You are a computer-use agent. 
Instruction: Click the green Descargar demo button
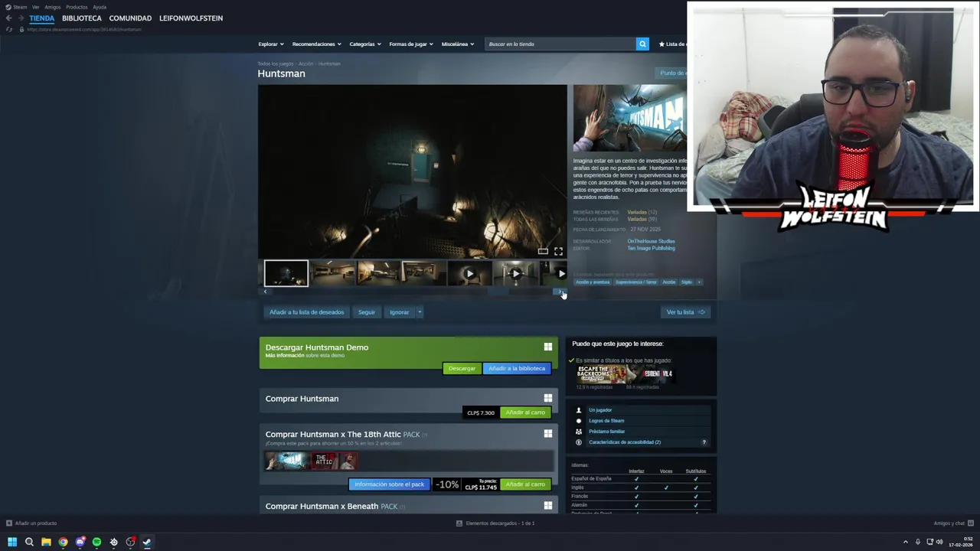click(x=462, y=368)
